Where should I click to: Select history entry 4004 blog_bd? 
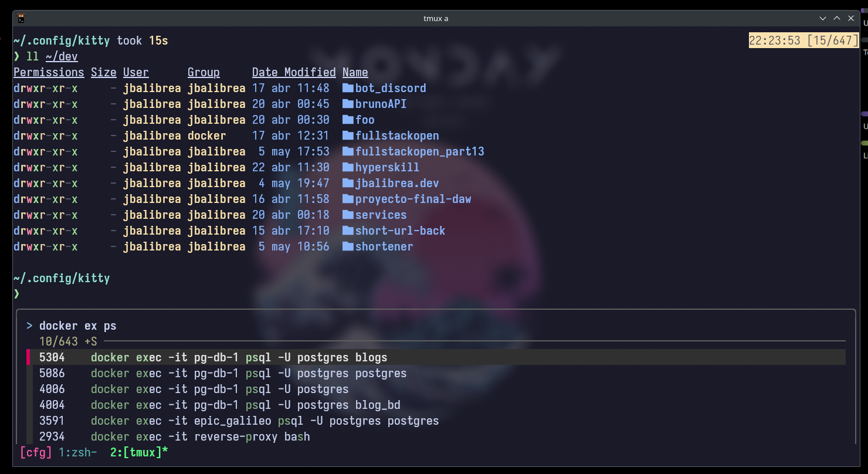[x=436, y=405]
